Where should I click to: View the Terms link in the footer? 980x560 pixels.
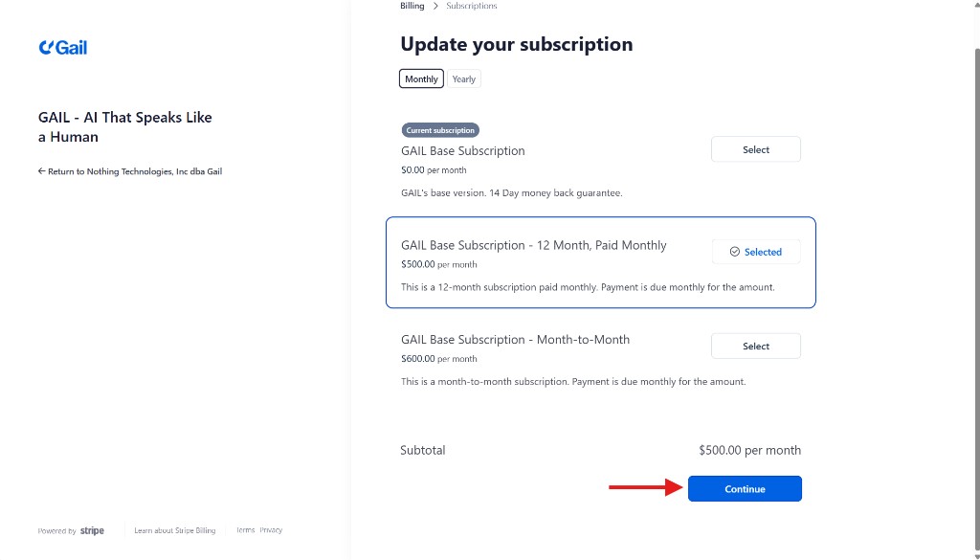[245, 529]
